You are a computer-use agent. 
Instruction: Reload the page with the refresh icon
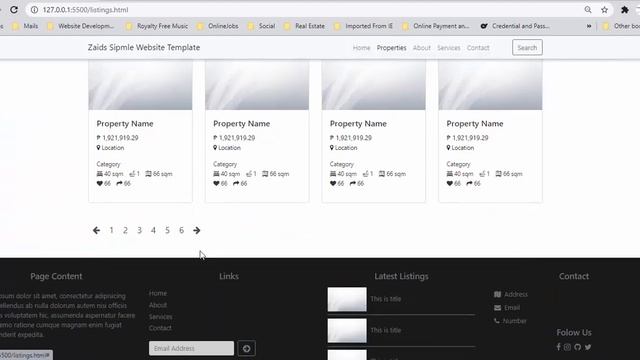14,10
